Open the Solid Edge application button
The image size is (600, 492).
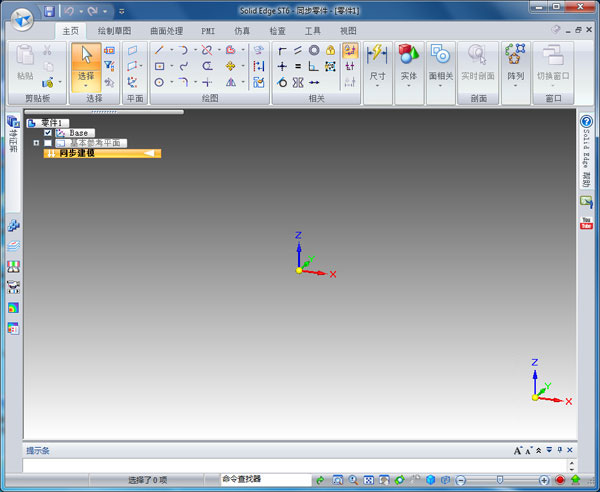(22, 19)
